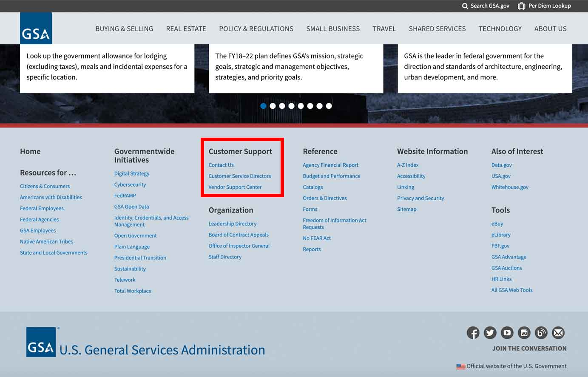Expand the Policy & Regulations menu

(x=256, y=29)
